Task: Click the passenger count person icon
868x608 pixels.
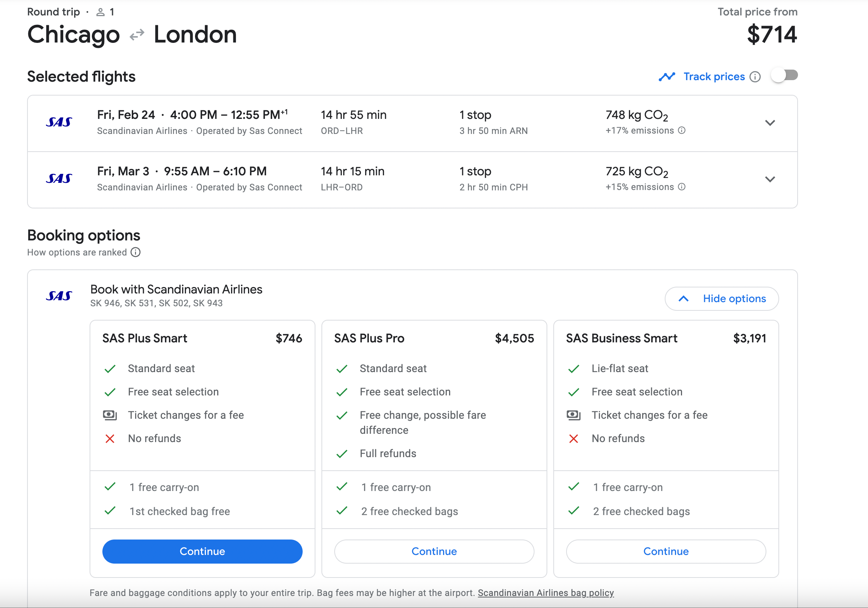Action: tap(100, 12)
